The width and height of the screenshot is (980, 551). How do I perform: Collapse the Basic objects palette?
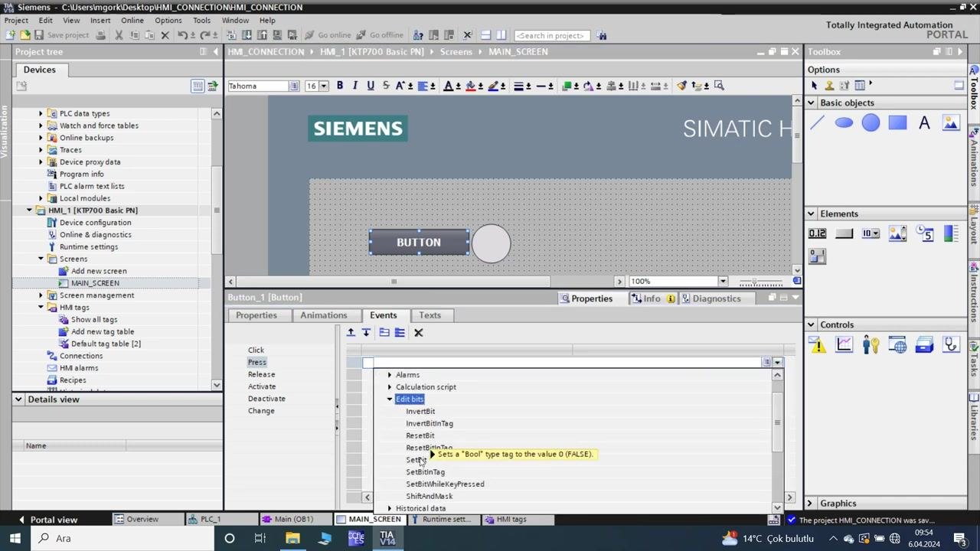(811, 103)
